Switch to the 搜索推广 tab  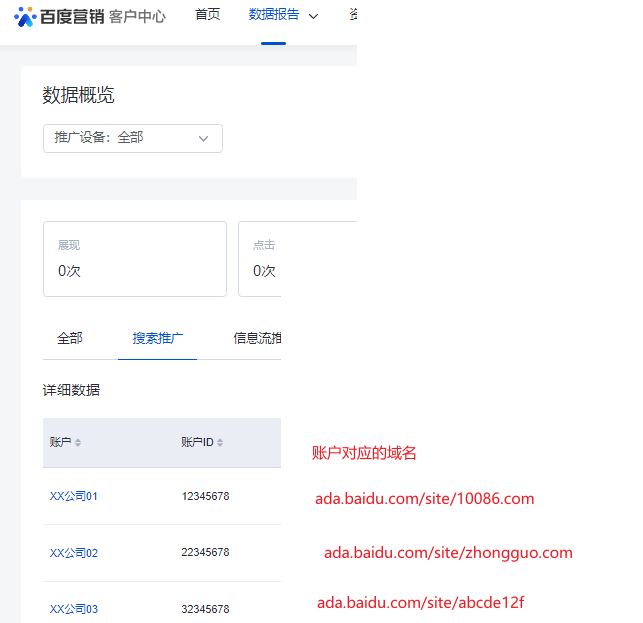click(157, 338)
